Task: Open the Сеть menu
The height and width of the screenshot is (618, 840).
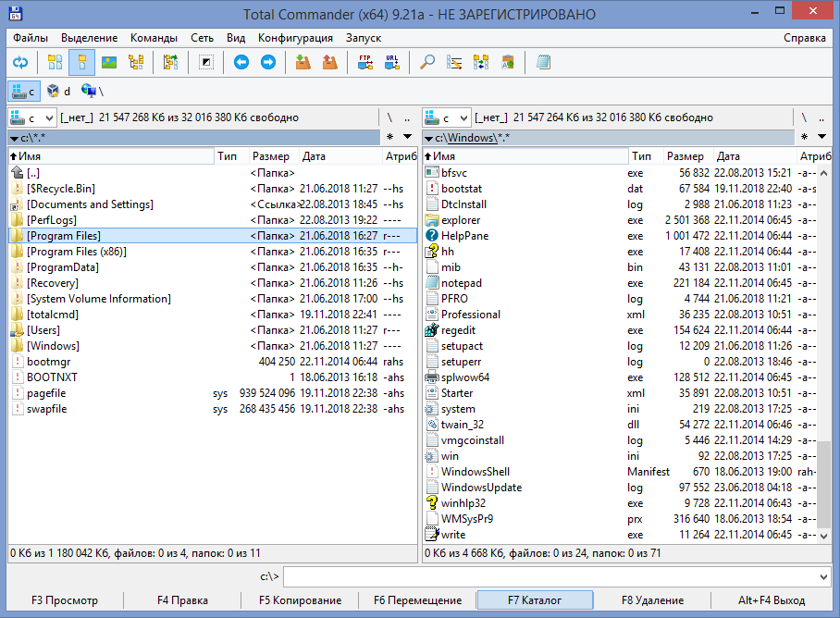Action: point(202,38)
